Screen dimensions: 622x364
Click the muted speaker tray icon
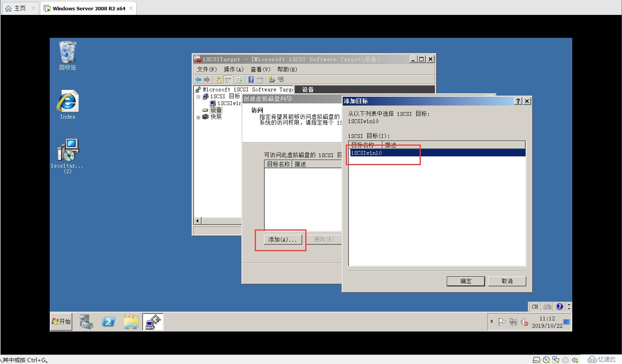click(x=524, y=322)
